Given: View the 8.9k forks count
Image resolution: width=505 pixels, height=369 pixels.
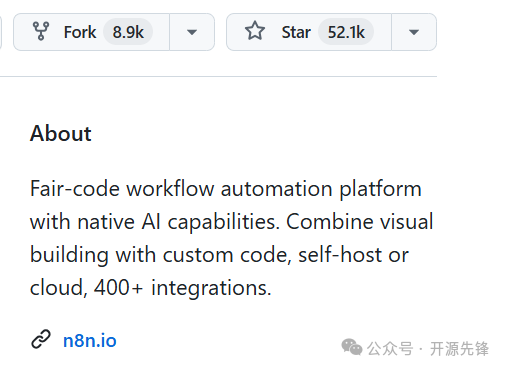Looking at the screenshot, I should point(128,32).
